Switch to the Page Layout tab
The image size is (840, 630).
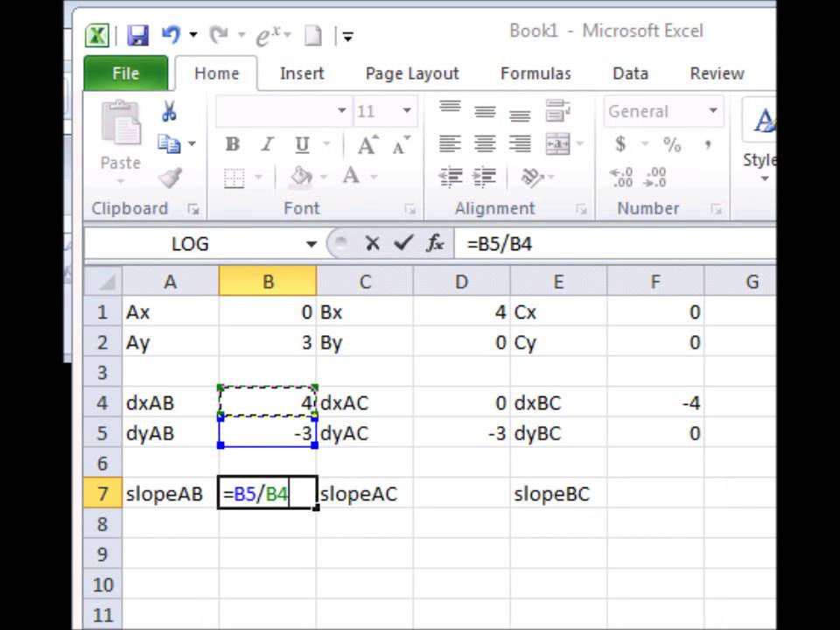coord(412,73)
